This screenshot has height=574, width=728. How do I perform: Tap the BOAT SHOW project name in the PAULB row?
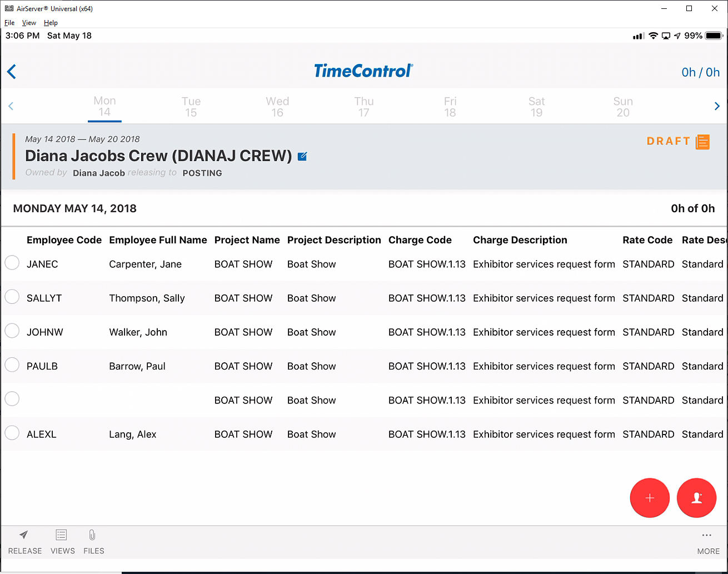243,366
